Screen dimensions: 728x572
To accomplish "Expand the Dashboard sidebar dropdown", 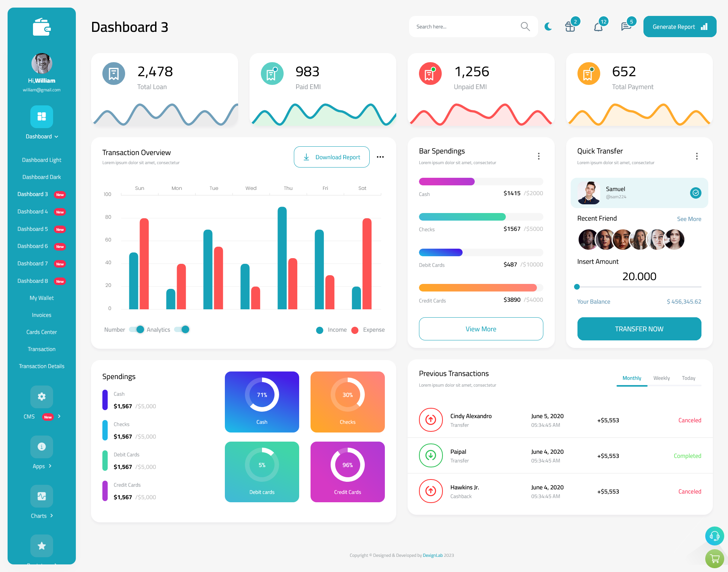I will (41, 136).
